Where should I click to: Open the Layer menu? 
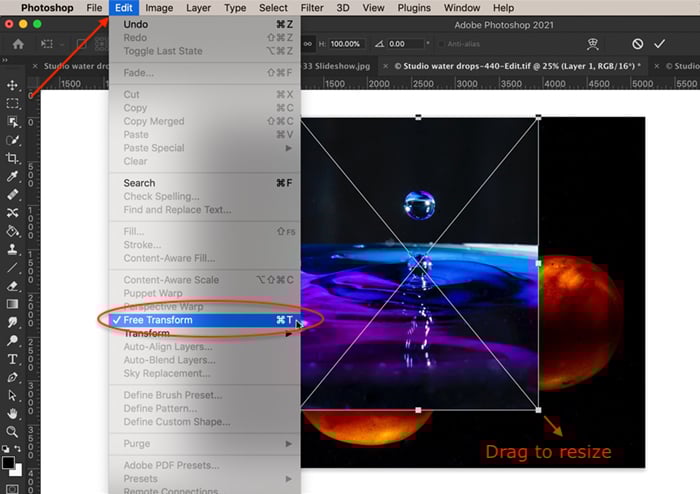pyautogui.click(x=198, y=8)
